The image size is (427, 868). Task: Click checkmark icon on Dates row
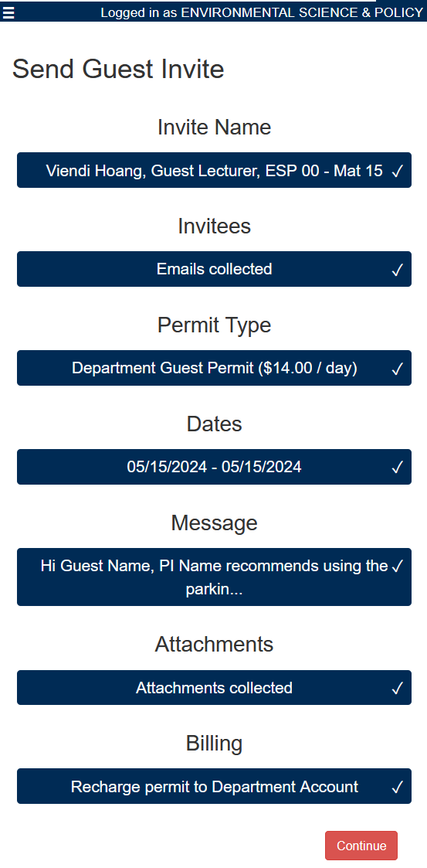[x=397, y=468]
